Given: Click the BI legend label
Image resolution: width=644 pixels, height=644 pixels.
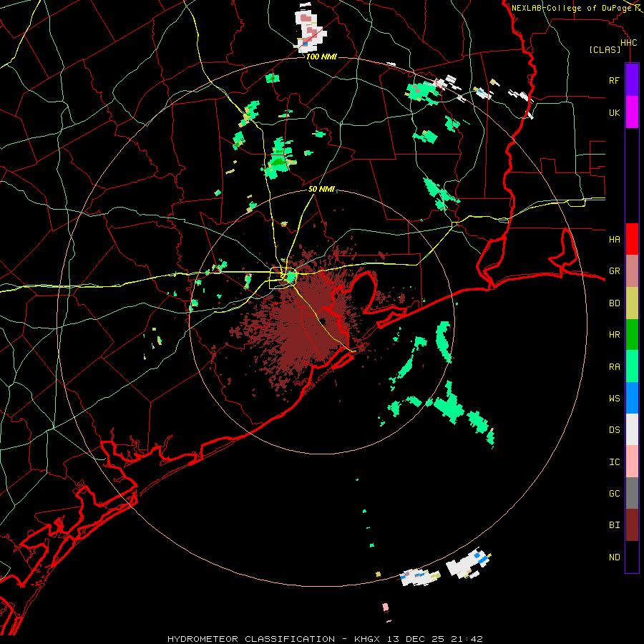Looking at the screenshot, I should tap(614, 525).
